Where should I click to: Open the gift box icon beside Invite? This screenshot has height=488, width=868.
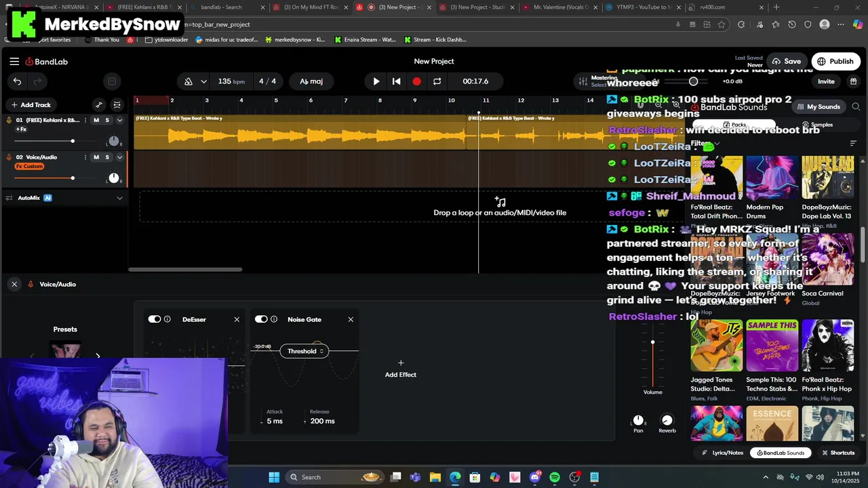[853, 81]
